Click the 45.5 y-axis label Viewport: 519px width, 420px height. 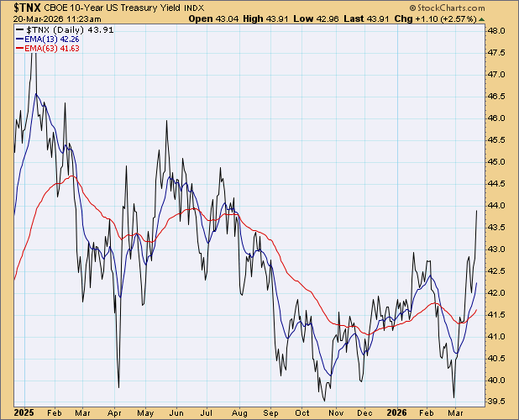pos(497,140)
